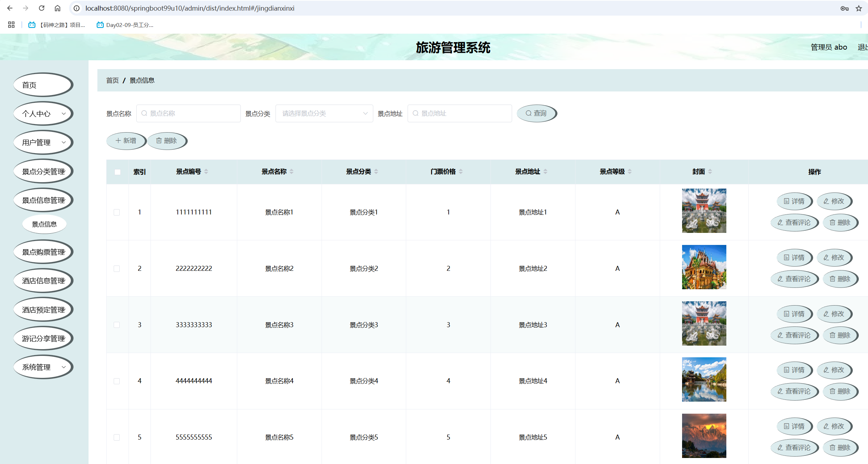Click the 查询 search button
The width and height of the screenshot is (868, 464).
(537, 113)
